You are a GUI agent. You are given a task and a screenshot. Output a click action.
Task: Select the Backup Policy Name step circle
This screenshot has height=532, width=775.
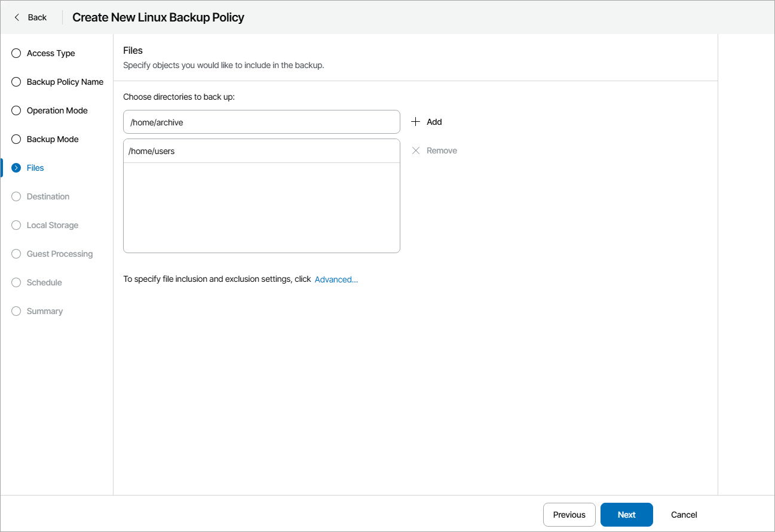16,82
